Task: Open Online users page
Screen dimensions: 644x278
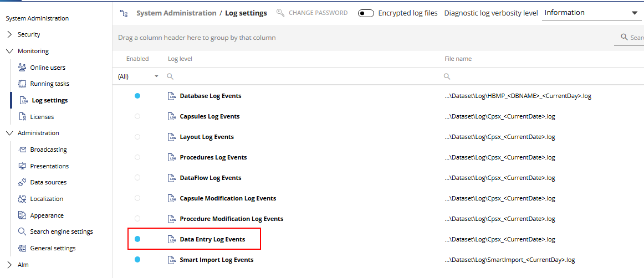Action: coord(48,68)
